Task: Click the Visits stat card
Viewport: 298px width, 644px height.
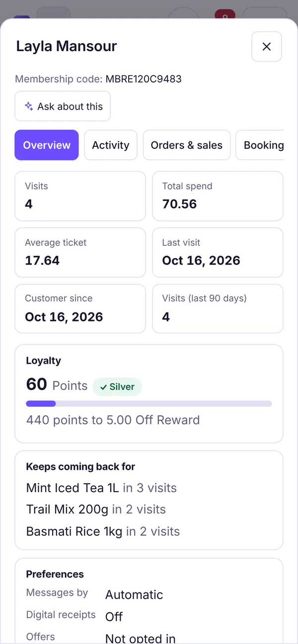Action: coord(80,196)
